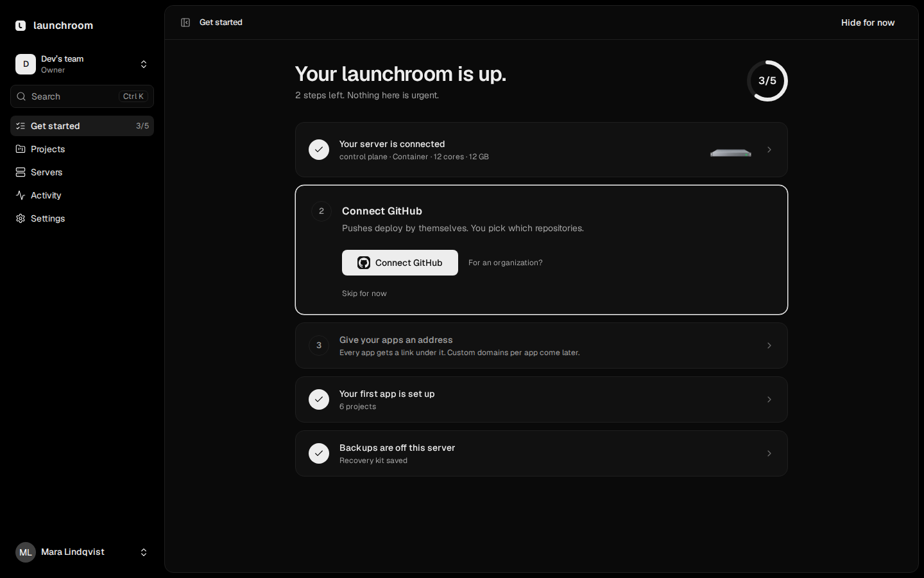The width and height of the screenshot is (924, 578).
Task: Click the server hardware image thumbnail
Action: (x=731, y=153)
